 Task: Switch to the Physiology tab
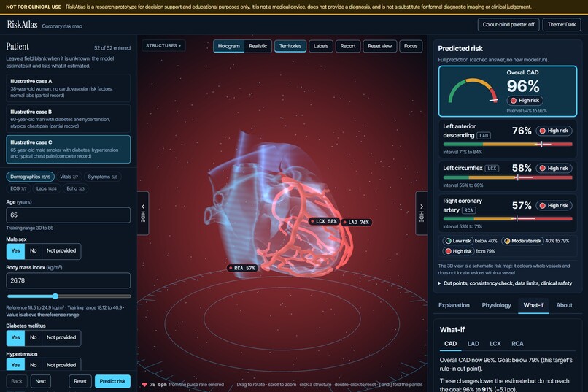click(x=496, y=305)
